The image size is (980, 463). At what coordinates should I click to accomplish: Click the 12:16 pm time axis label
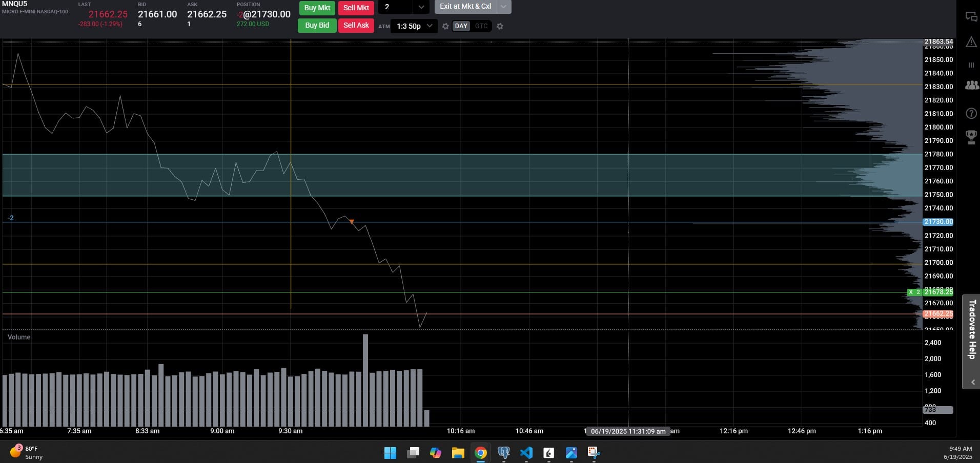pyautogui.click(x=733, y=431)
